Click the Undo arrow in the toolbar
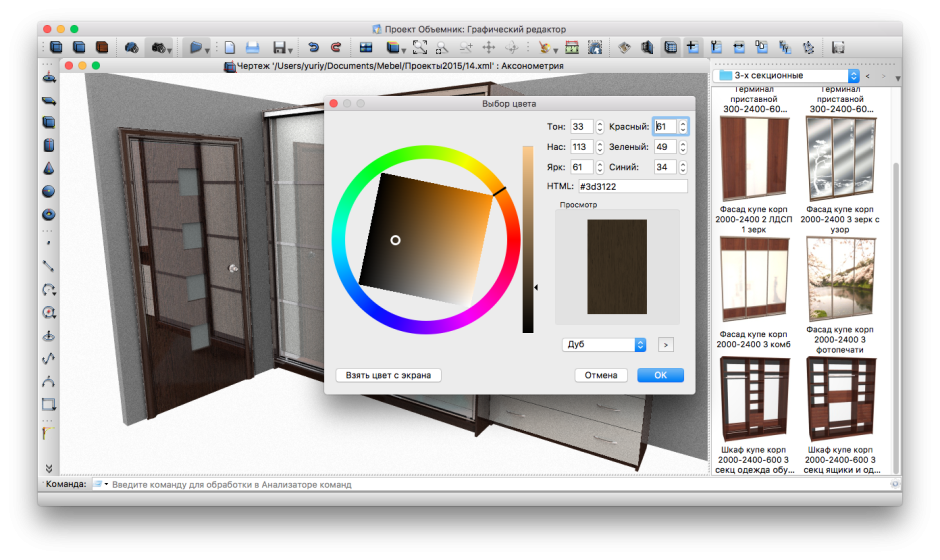The width and height of the screenshot is (940, 560). point(314,47)
